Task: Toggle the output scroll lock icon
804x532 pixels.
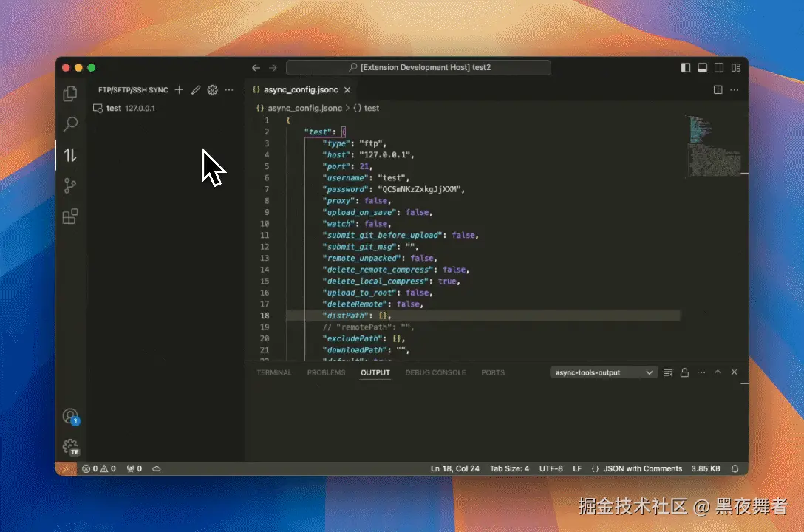Action: [684, 372]
